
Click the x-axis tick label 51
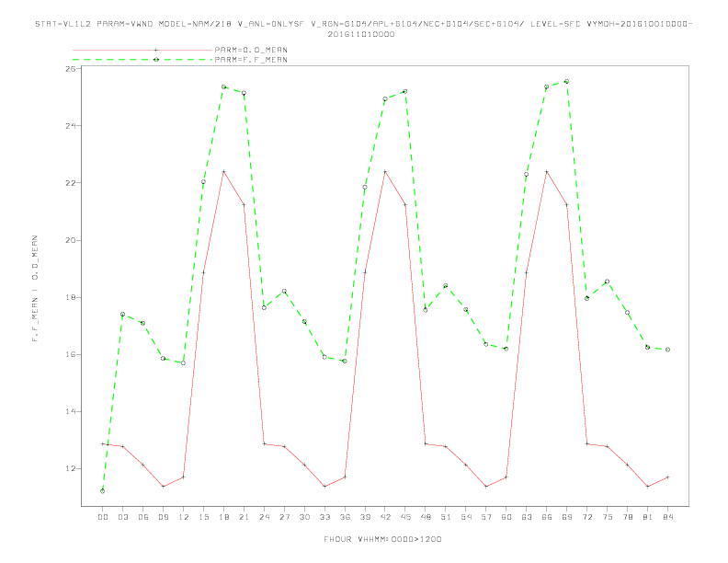click(446, 517)
